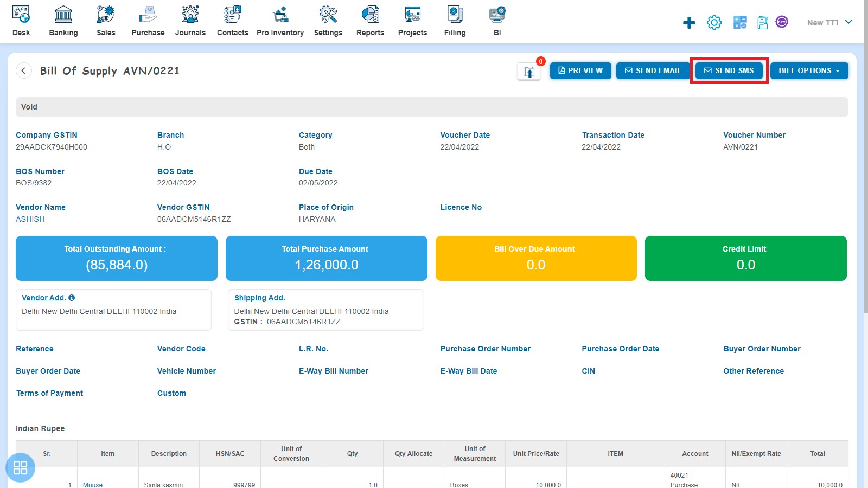Click the Bill Over Due Amount card
Viewport: 868px width, 488px height.
536,258
